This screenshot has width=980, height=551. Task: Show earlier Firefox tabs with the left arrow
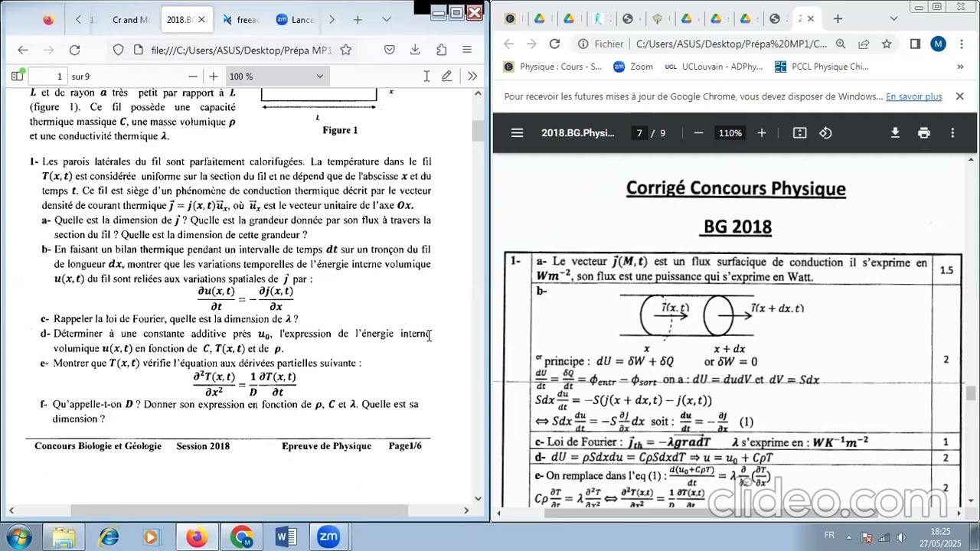[x=78, y=20]
